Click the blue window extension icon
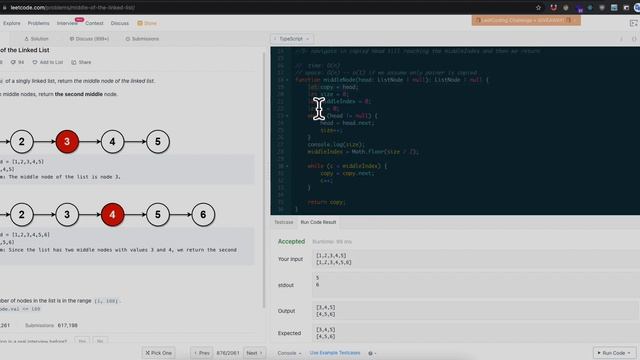The width and height of the screenshot is (640, 360). click(x=614, y=7)
